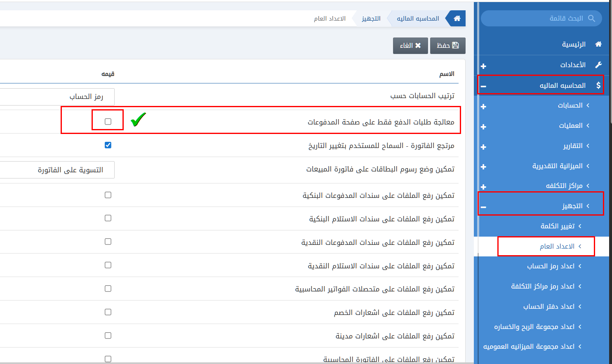Viewport: 612px width, 364px height.
Task: Enable file upload on اشعارات مدينة
Action: [x=108, y=336]
